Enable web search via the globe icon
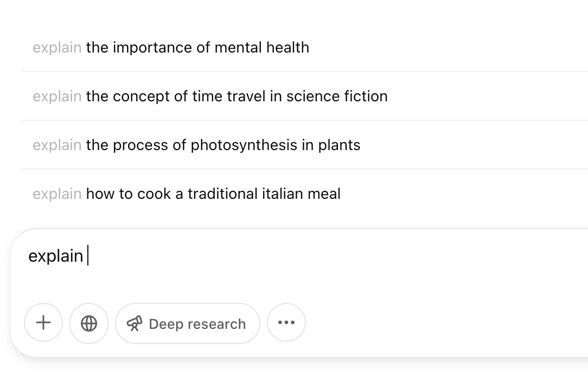Image resolution: width=588 pixels, height=376 pixels. point(89,323)
